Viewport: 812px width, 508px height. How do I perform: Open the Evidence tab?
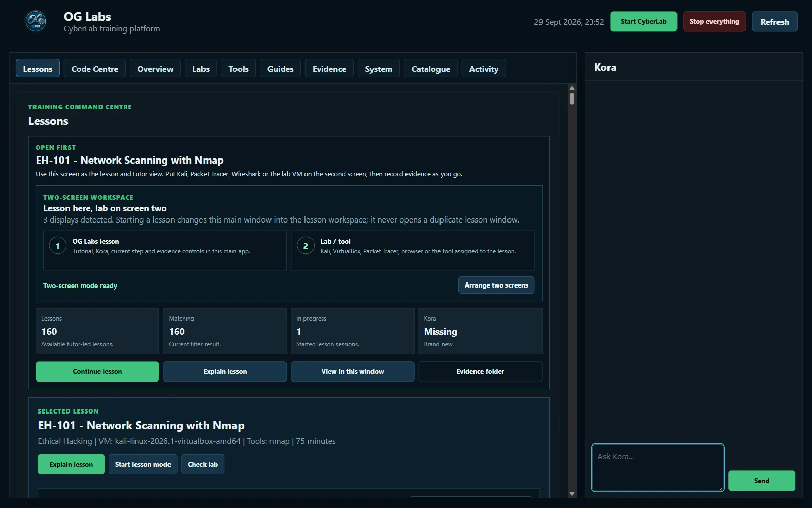click(329, 69)
